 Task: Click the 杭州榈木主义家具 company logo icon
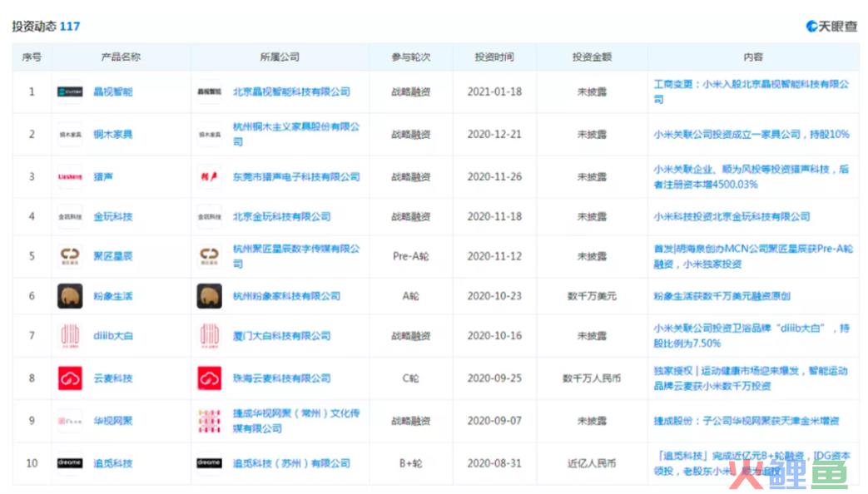pos(209,135)
